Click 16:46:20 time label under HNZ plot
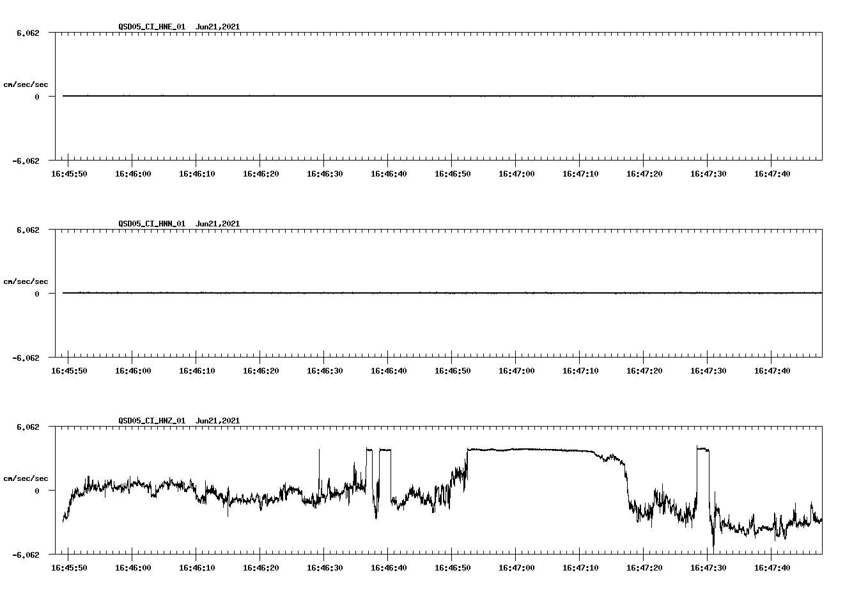Image resolution: width=868 pixels, height=591 pixels. [261, 568]
